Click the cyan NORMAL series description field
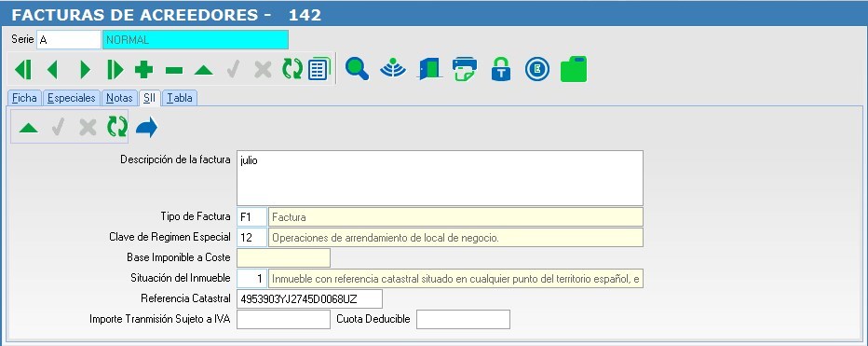This screenshot has height=346, width=868. 196,40
